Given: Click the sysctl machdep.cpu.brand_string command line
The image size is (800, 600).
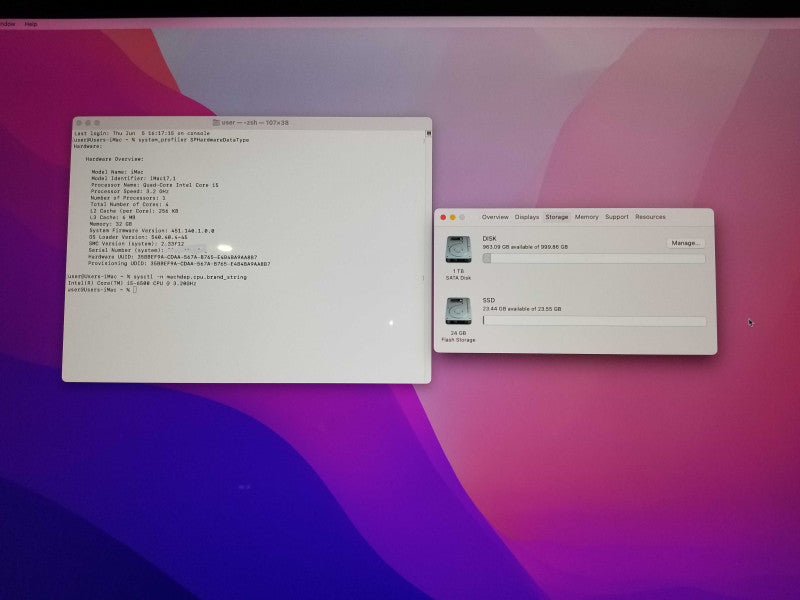Looking at the screenshot, I should coord(157,277).
